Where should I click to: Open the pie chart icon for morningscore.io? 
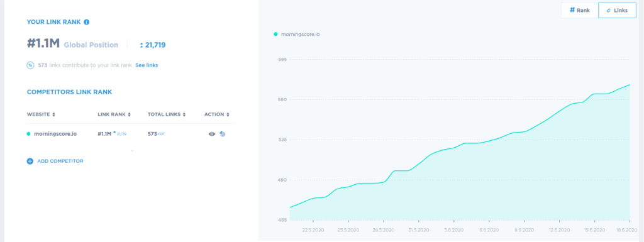223,134
